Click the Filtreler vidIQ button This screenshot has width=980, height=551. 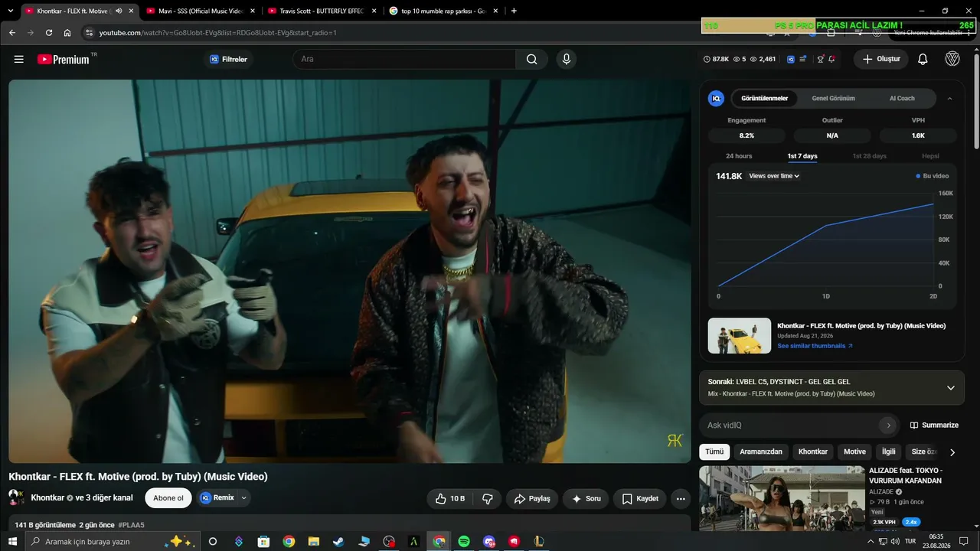pos(228,59)
